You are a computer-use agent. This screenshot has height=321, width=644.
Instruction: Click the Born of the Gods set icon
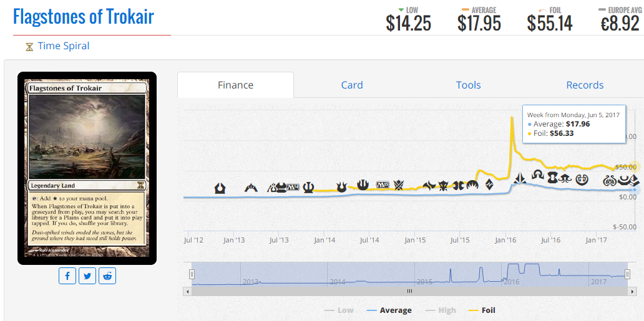pyautogui.click(x=341, y=187)
